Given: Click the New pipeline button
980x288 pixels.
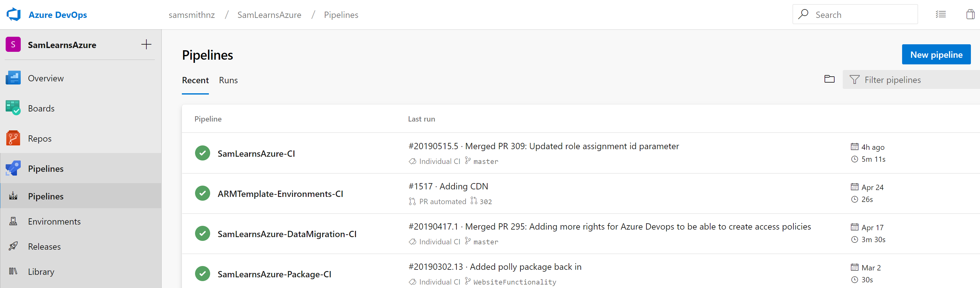Looking at the screenshot, I should pyautogui.click(x=936, y=55).
